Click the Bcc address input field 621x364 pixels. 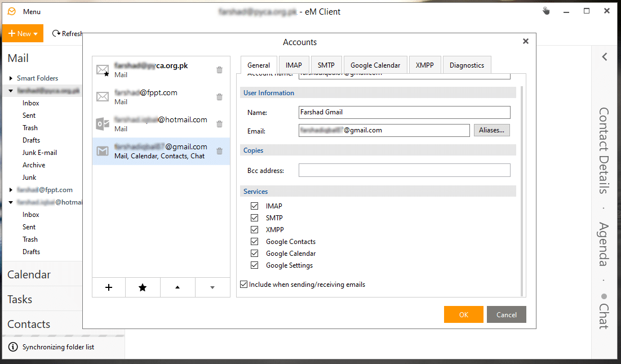404,170
